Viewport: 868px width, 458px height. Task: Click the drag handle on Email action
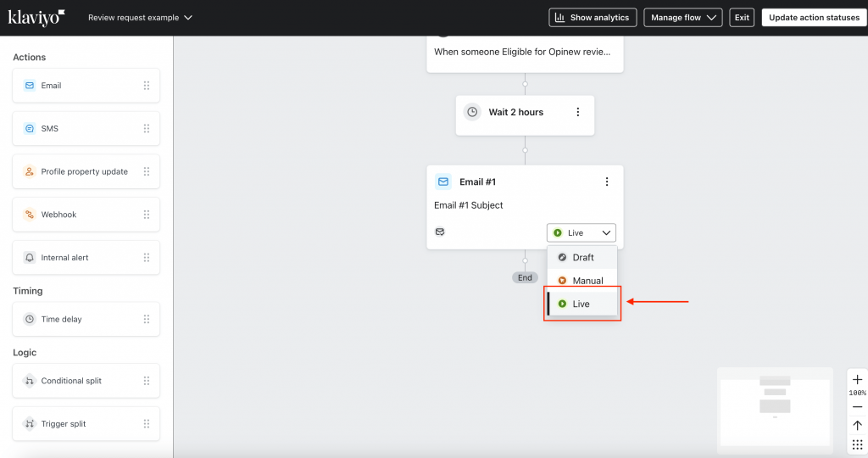146,86
